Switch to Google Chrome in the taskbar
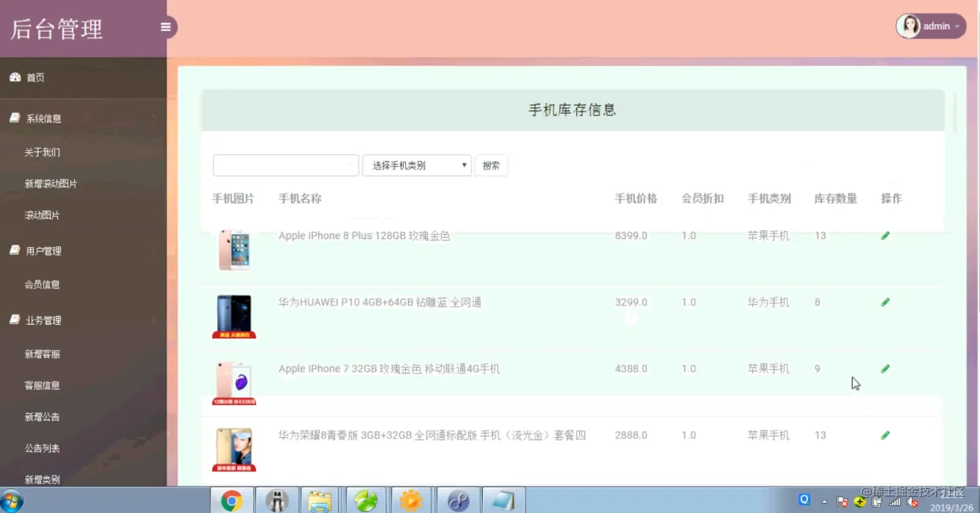Image resolution: width=980 pixels, height=513 pixels. [x=232, y=501]
